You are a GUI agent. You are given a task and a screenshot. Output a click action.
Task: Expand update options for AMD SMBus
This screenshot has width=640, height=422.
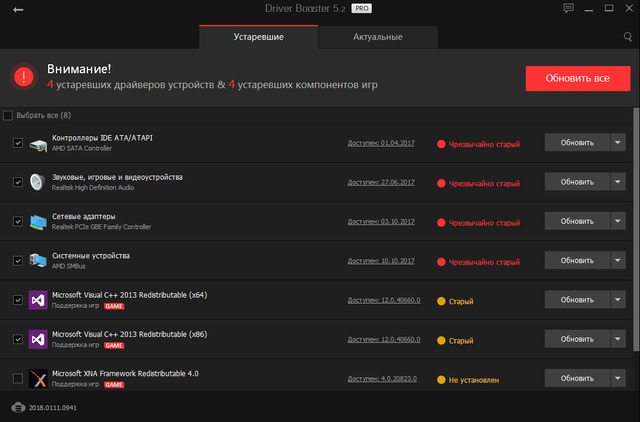pos(618,260)
